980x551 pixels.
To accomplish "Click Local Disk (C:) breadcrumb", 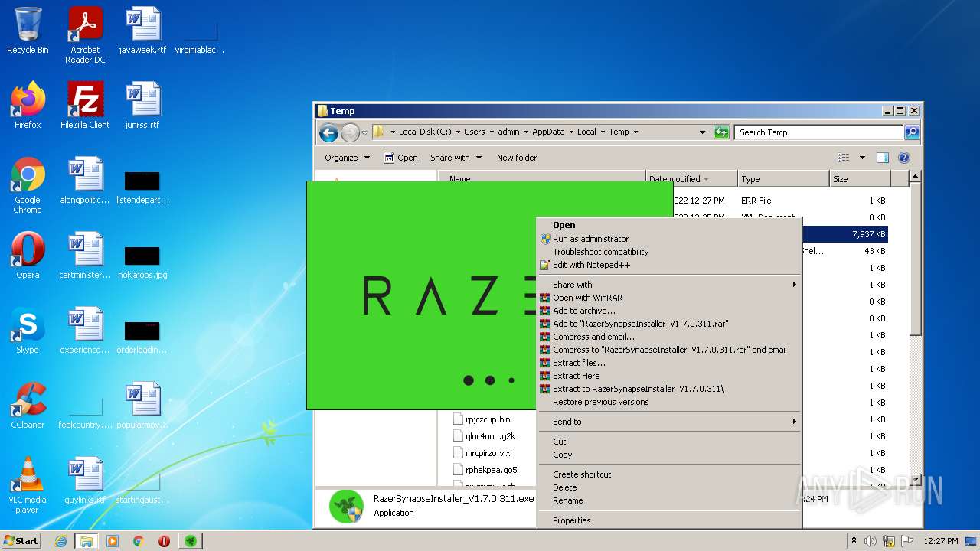I will pos(426,132).
